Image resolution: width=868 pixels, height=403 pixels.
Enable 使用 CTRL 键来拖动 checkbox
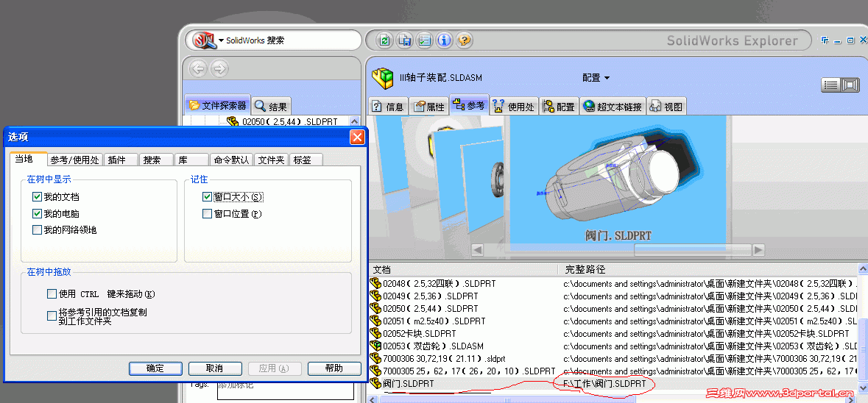coord(52,293)
